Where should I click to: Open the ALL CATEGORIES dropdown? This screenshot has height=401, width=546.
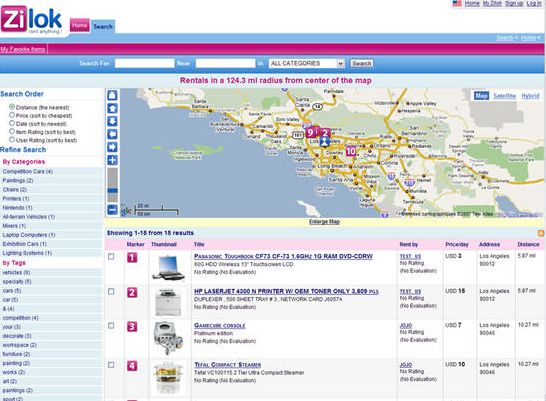pos(306,63)
